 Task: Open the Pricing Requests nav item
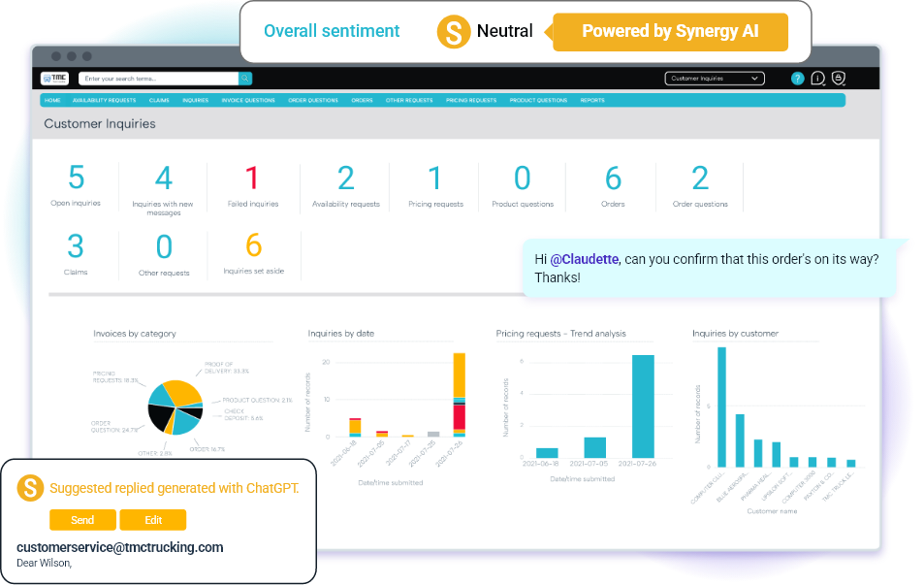pos(471,100)
